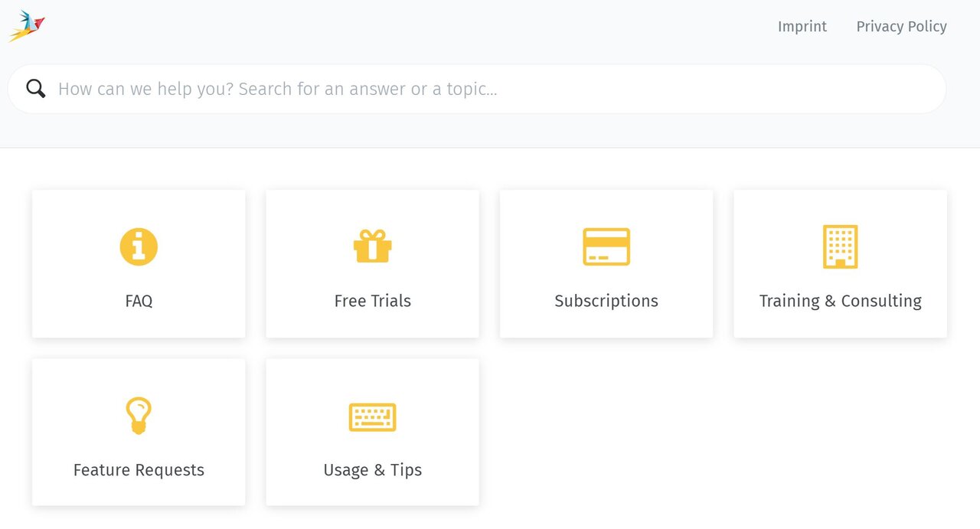Click the credit card icon under Subscriptions

(x=606, y=246)
